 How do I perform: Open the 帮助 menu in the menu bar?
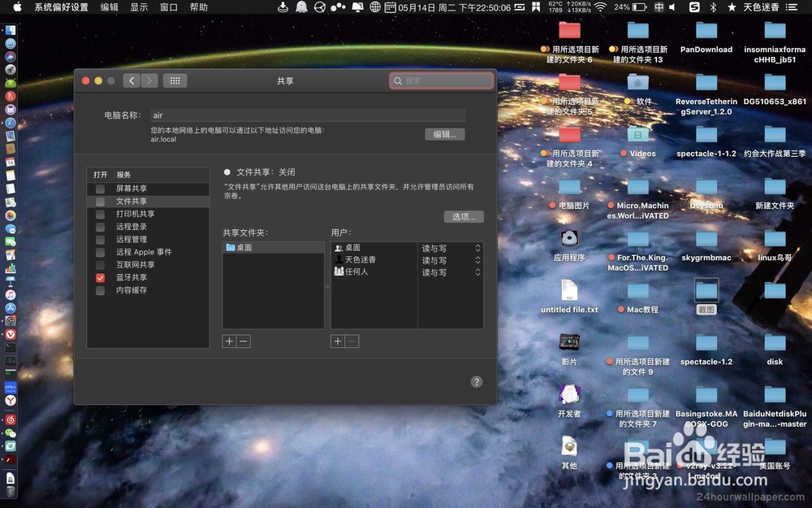point(199,7)
